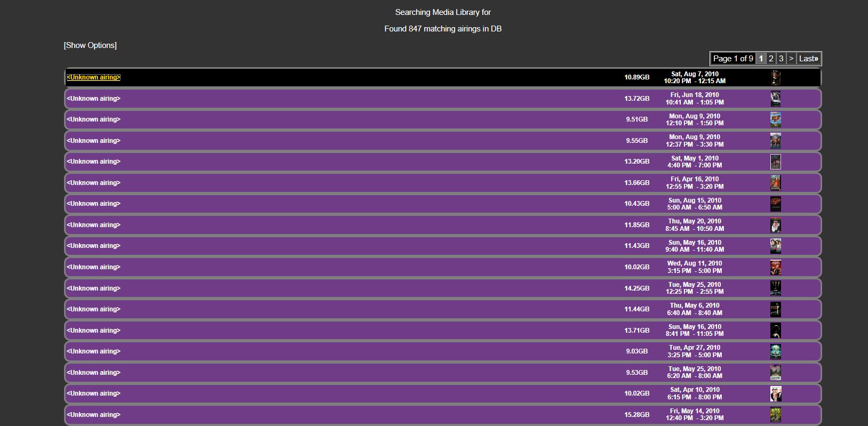This screenshot has height=426, width=868.
Task: Click poster thumbnail of the 9.51GB airing
Action: coord(776,119)
